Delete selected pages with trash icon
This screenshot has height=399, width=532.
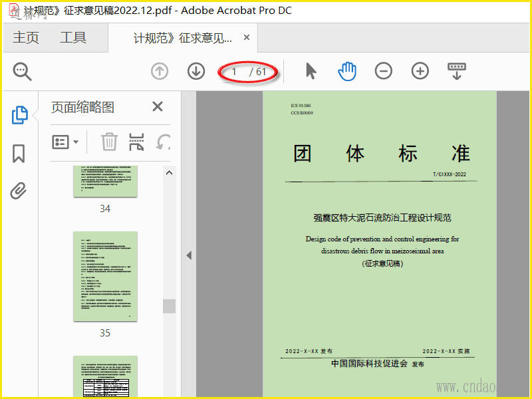[109, 142]
